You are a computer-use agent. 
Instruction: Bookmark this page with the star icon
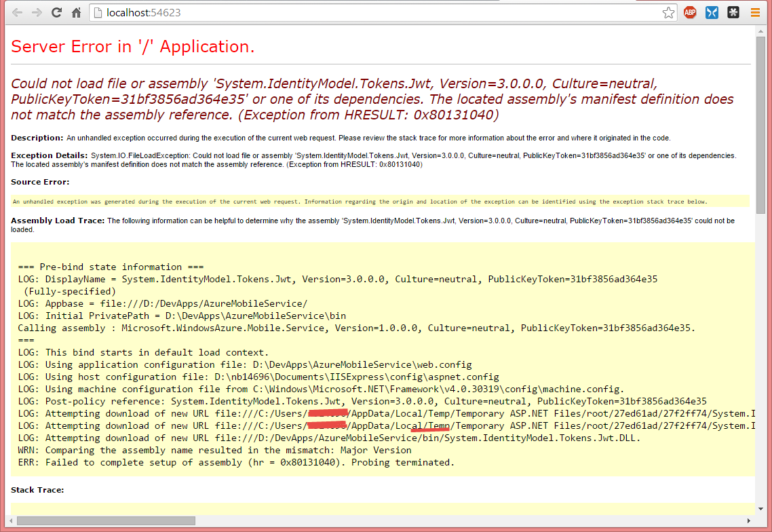click(668, 13)
